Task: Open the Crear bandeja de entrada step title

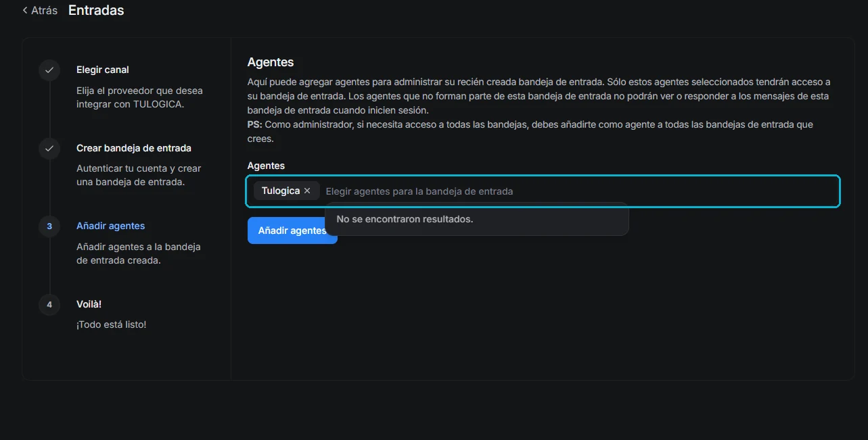Action: click(134, 148)
